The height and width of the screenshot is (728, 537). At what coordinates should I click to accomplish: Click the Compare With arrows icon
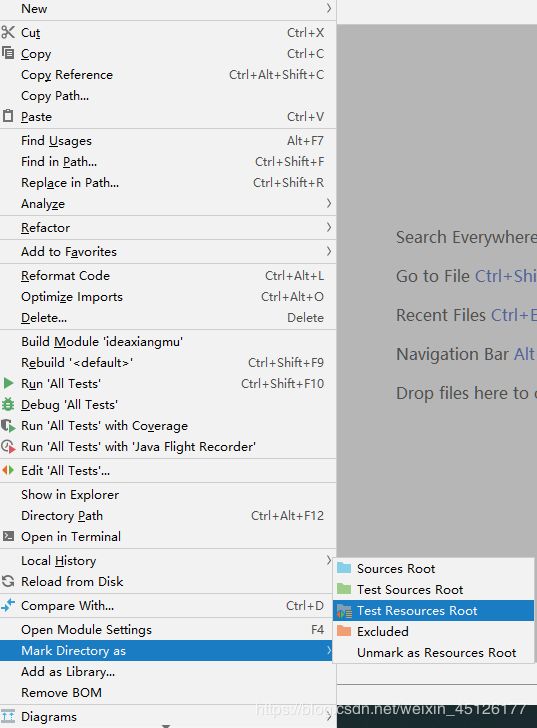click(8, 605)
